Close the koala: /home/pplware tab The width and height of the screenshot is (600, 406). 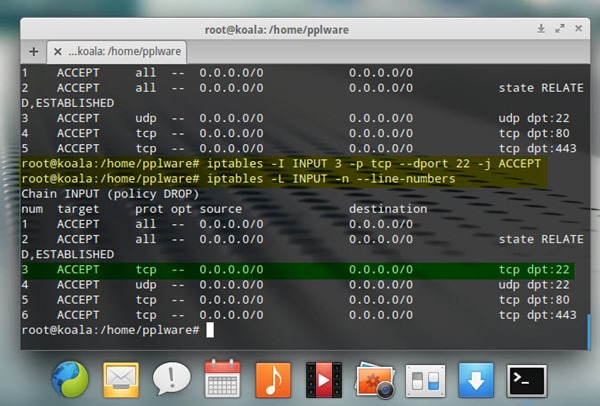click(58, 51)
